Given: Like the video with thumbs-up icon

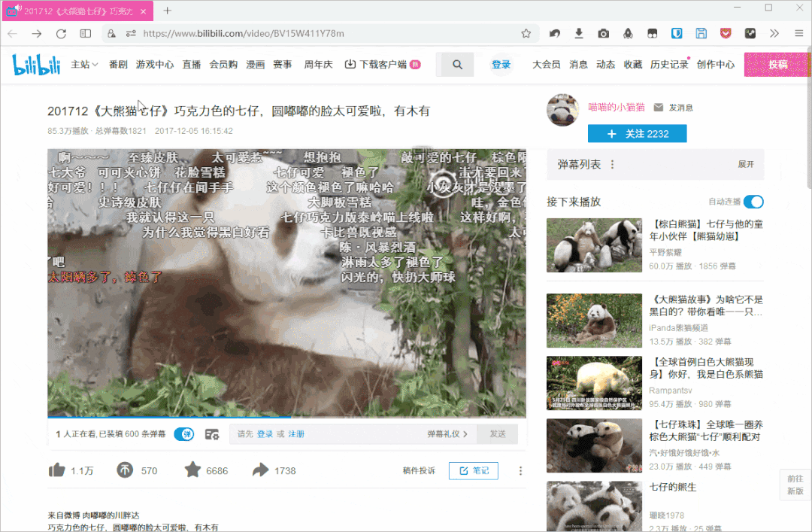Looking at the screenshot, I should tap(57, 470).
